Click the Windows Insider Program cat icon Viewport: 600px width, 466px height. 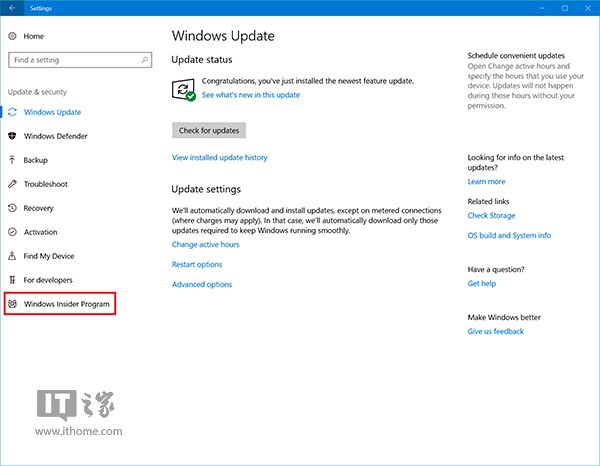click(12, 304)
